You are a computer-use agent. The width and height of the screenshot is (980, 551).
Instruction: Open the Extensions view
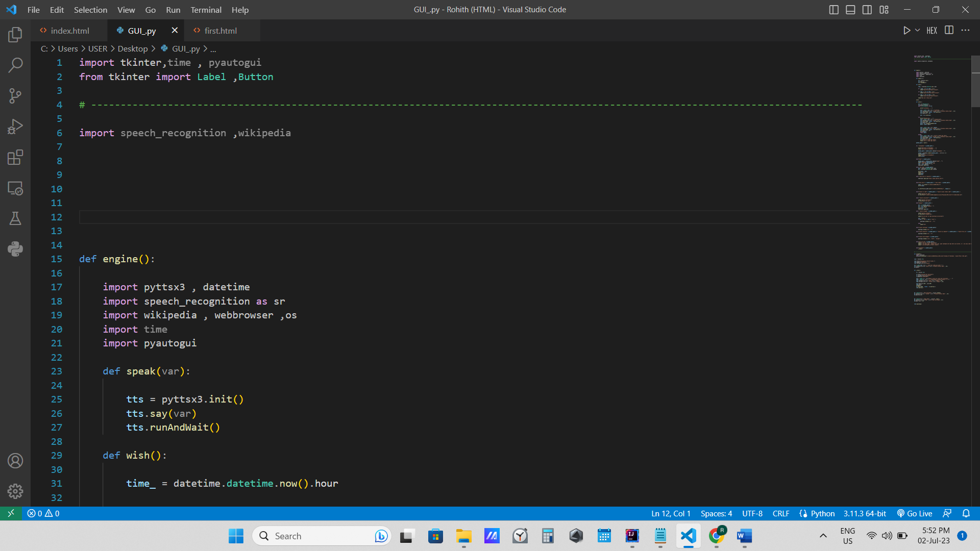point(15,157)
